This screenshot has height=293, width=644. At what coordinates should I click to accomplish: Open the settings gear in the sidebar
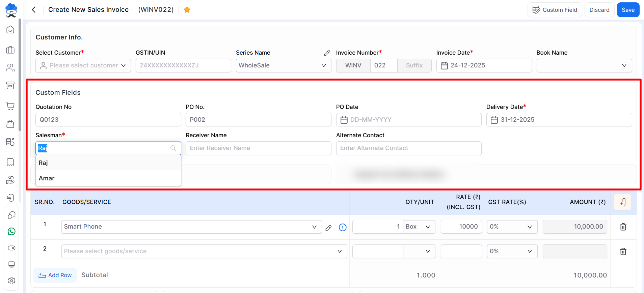(11, 281)
